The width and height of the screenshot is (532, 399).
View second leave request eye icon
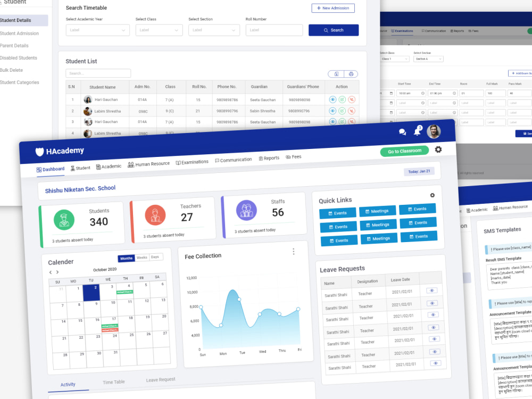pyautogui.click(x=432, y=303)
